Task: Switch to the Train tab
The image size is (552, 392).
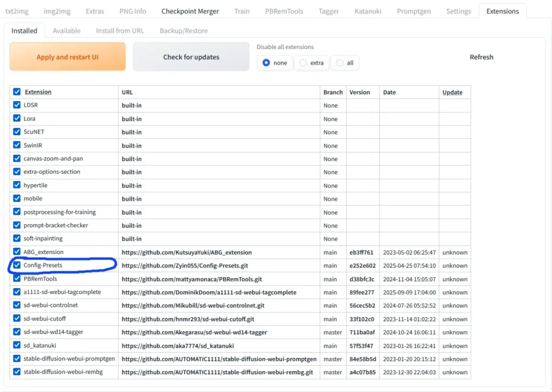Action: pos(241,10)
